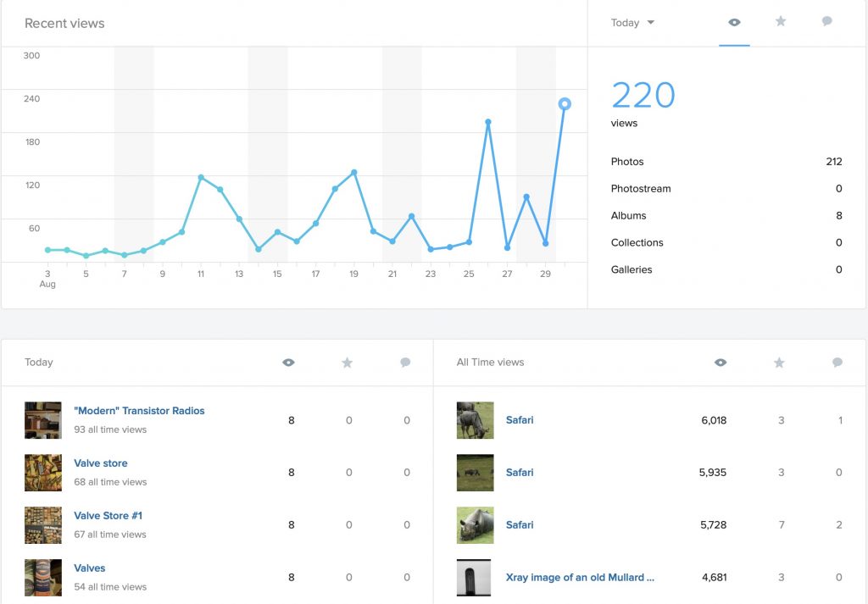
Task: Click the "68 all time views" text
Action: [110, 482]
